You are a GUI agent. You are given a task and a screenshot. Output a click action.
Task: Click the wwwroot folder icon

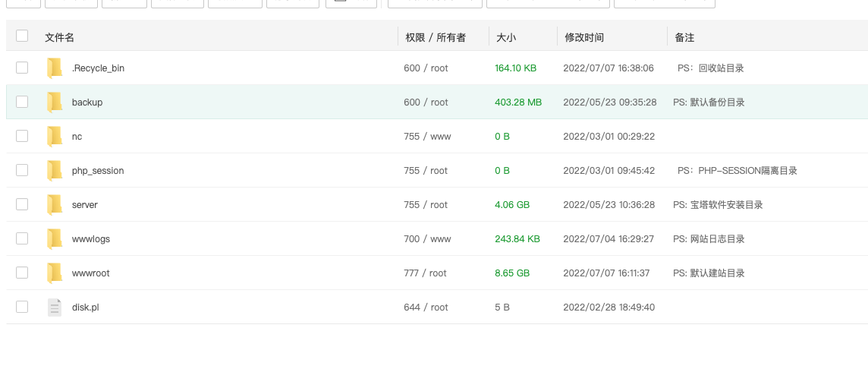[x=55, y=273]
